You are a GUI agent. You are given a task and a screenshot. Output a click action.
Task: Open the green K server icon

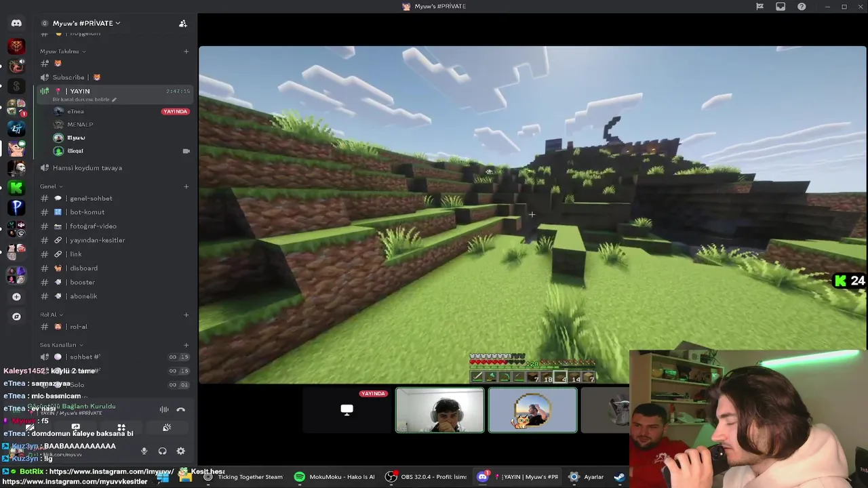pyautogui.click(x=16, y=188)
